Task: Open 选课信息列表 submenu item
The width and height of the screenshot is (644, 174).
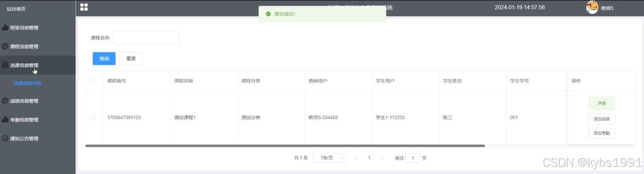Action: click(x=27, y=83)
